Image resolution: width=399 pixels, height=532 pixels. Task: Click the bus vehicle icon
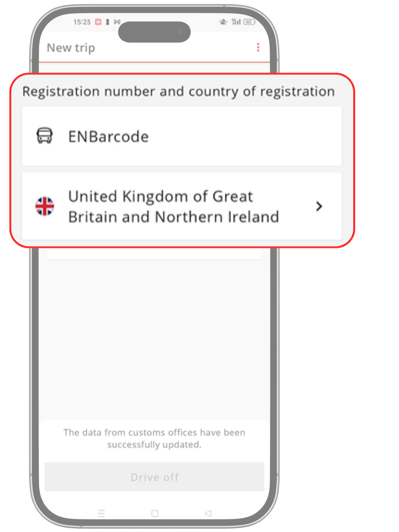[x=44, y=136]
